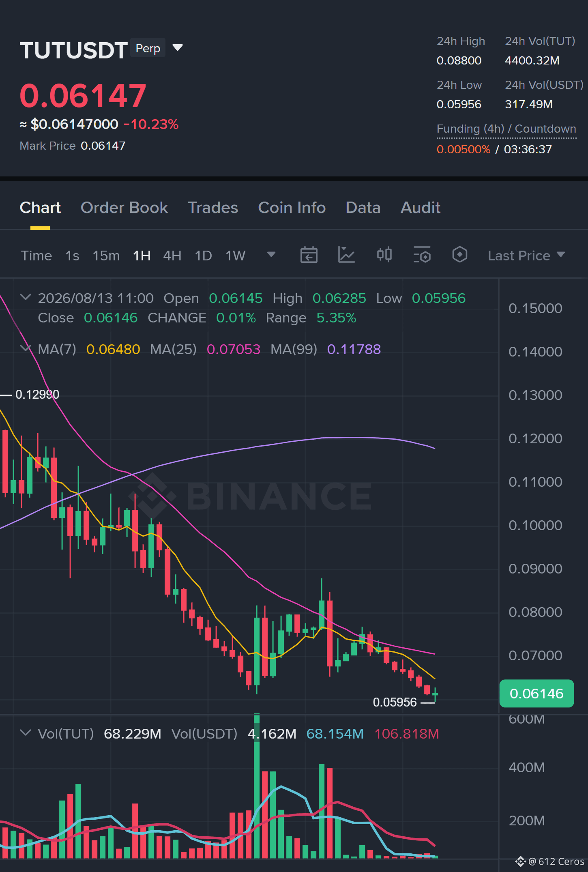Tap the green 0.06146 current price tag

tap(536, 694)
